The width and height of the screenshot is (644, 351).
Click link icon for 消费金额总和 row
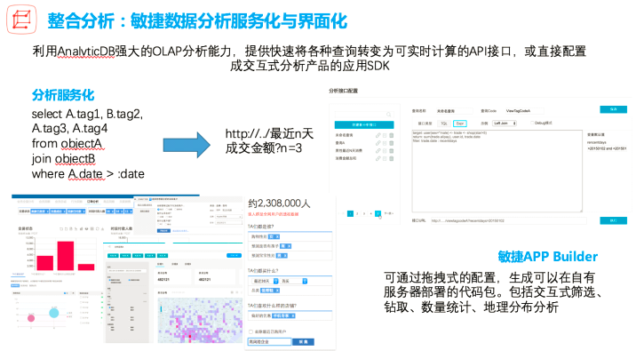(378, 158)
